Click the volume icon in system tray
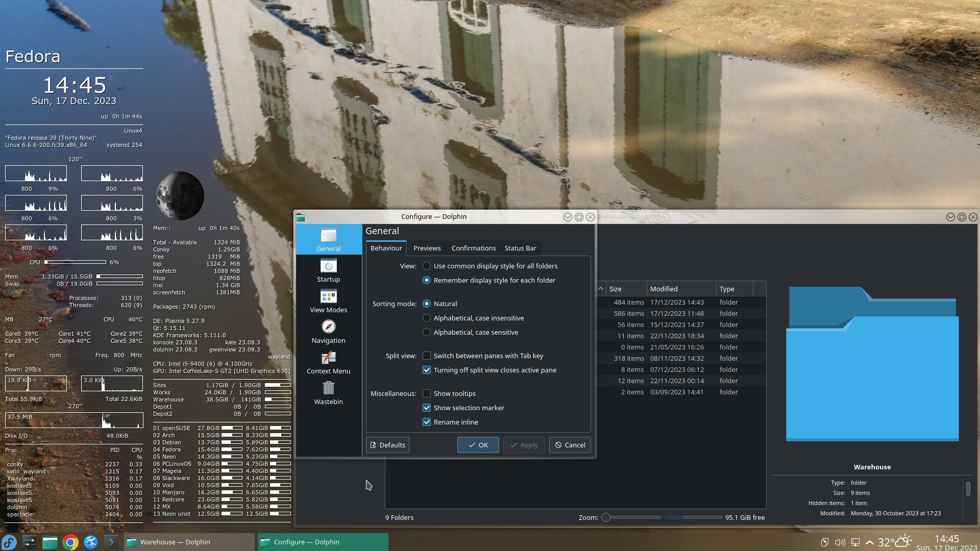This screenshot has height=551, width=980. pyautogui.click(x=840, y=542)
